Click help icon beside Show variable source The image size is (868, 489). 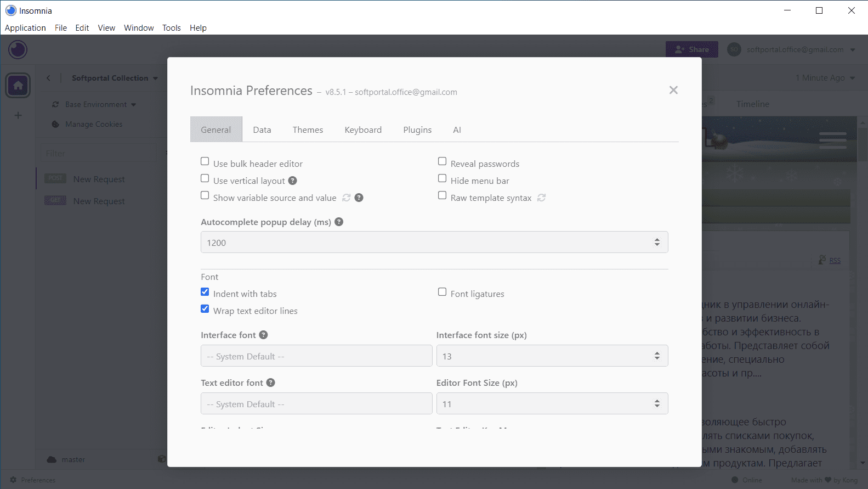pyautogui.click(x=359, y=198)
